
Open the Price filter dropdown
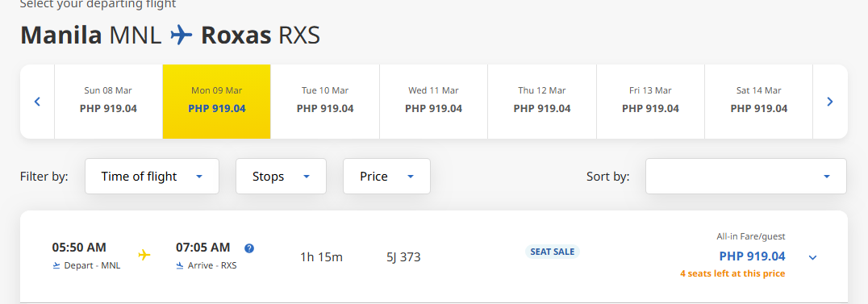pos(387,176)
